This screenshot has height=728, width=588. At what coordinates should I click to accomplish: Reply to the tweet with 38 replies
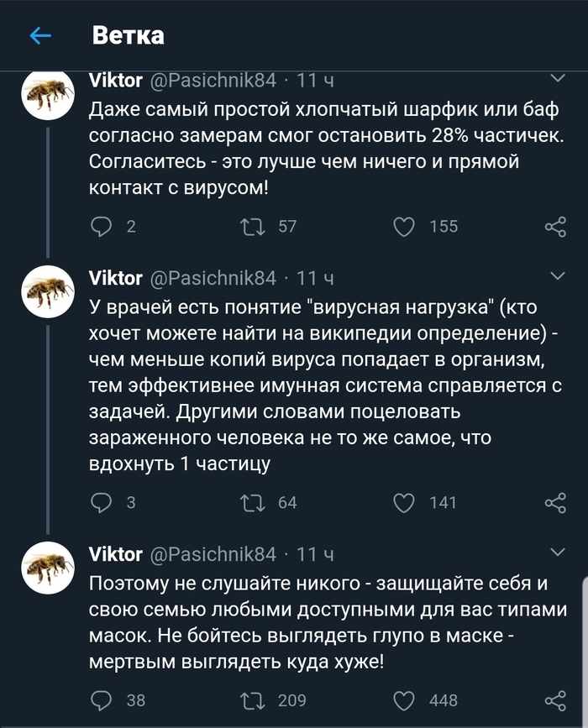click(102, 699)
